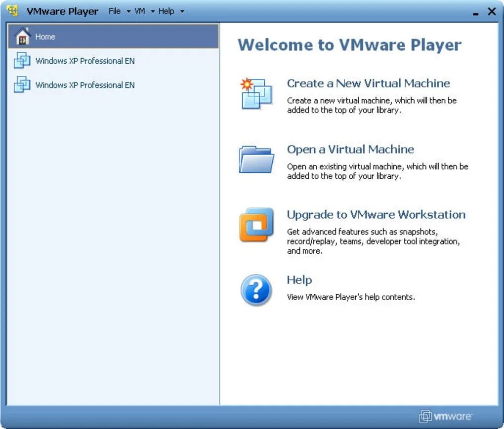Select second Windows XP Professional EN entry text
Image resolution: width=504 pixels, height=429 pixels.
(x=85, y=85)
